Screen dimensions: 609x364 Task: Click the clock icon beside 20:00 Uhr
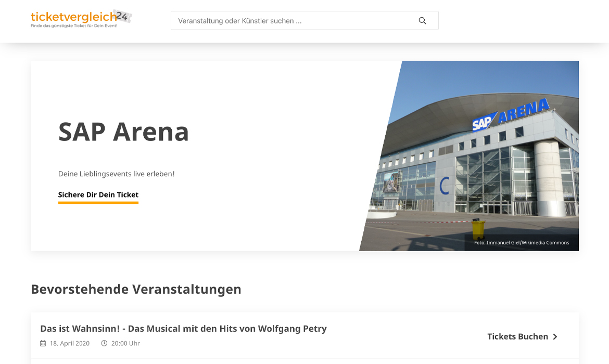104,343
